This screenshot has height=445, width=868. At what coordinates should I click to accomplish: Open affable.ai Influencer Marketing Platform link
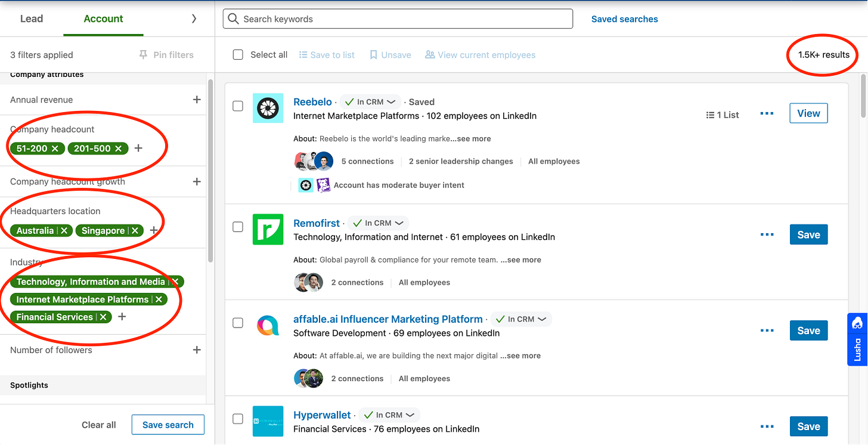(x=388, y=319)
